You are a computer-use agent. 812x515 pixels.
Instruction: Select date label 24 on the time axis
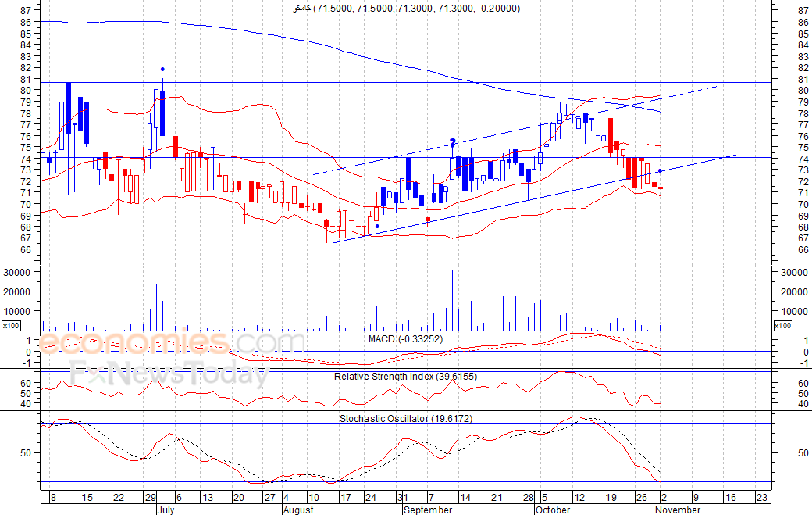pyautogui.click(x=371, y=497)
